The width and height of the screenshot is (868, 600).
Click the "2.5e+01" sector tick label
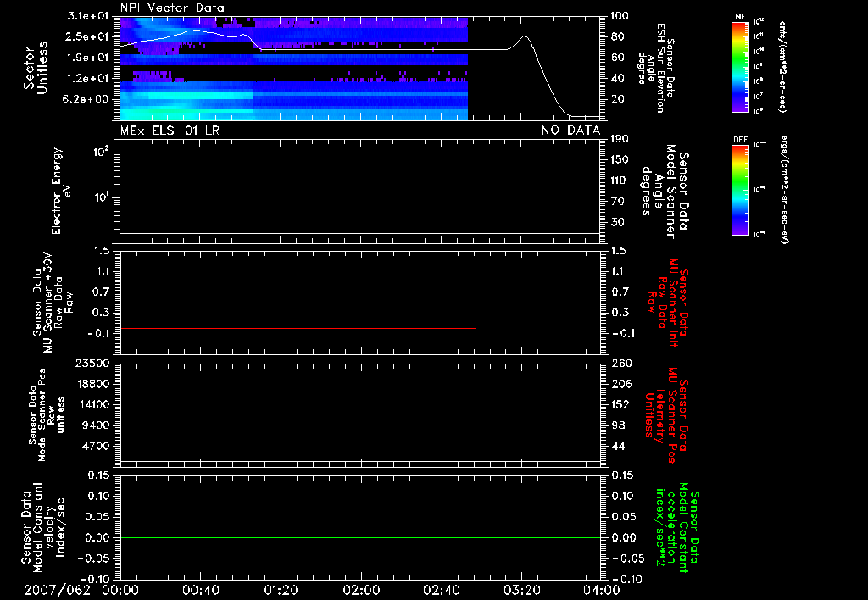88,36
